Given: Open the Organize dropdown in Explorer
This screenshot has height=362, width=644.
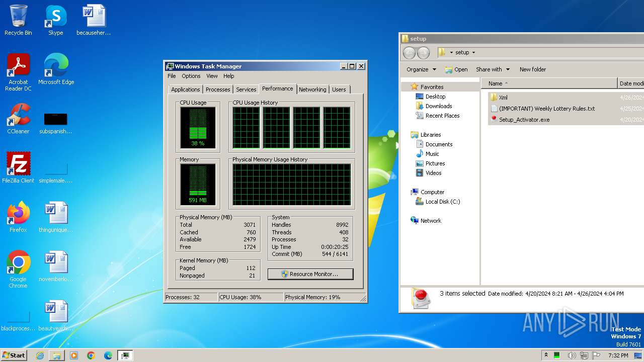Looking at the screenshot, I should [x=422, y=69].
